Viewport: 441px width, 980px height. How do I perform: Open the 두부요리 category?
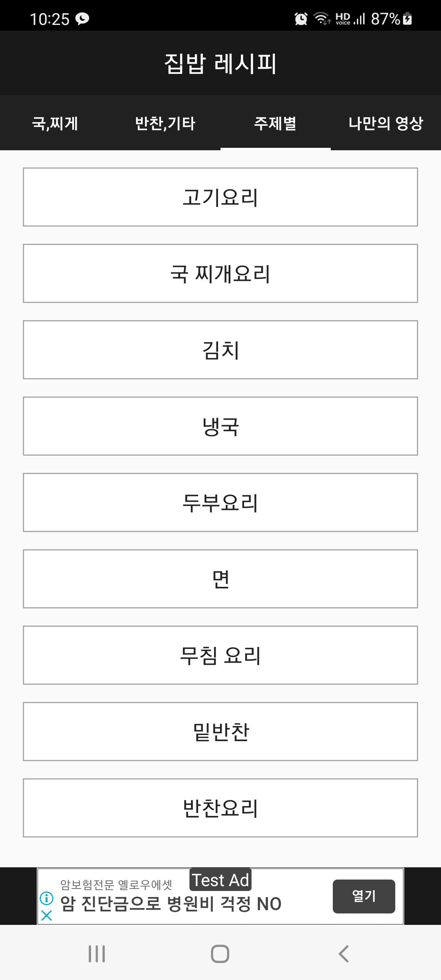(220, 502)
